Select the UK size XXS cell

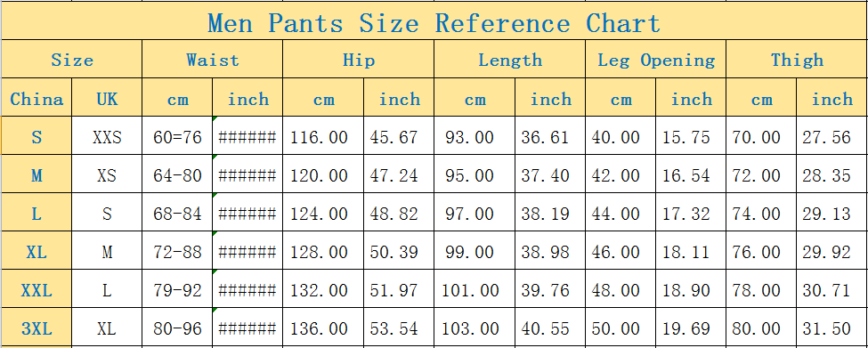pyautogui.click(x=107, y=135)
